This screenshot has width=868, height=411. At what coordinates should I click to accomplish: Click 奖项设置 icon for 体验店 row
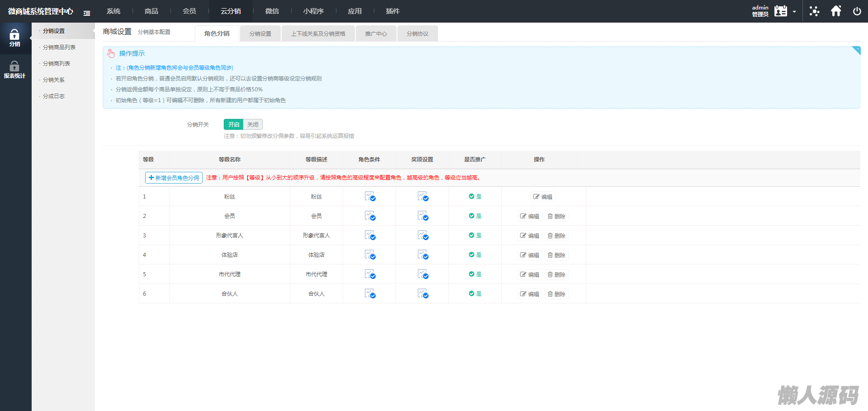click(423, 255)
